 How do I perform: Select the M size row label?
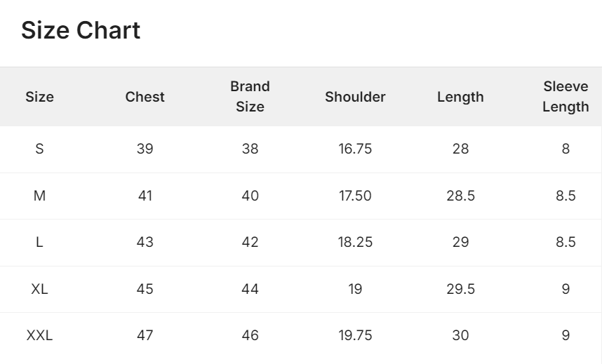(39, 196)
